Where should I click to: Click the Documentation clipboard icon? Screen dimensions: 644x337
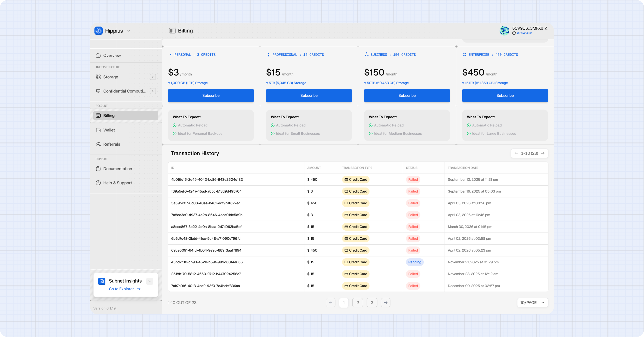coord(98,169)
